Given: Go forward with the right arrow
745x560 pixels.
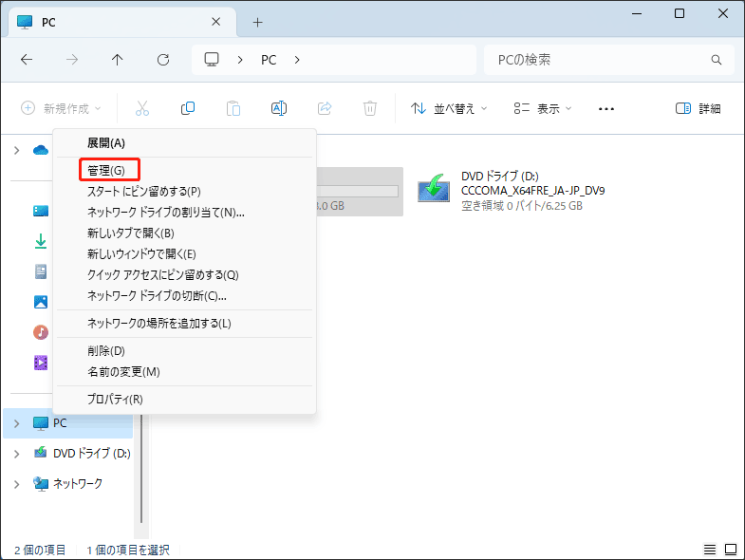Looking at the screenshot, I should pos(72,60).
